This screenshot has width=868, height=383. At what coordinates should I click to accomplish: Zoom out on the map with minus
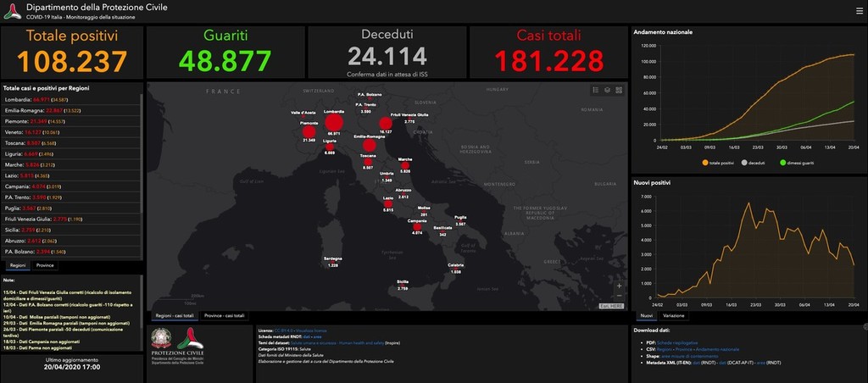[x=619, y=297]
